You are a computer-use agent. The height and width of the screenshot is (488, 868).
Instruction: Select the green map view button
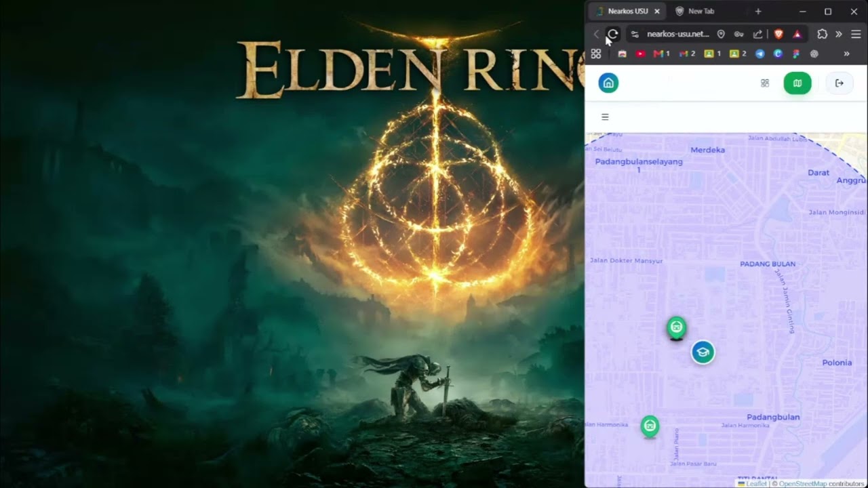point(797,83)
